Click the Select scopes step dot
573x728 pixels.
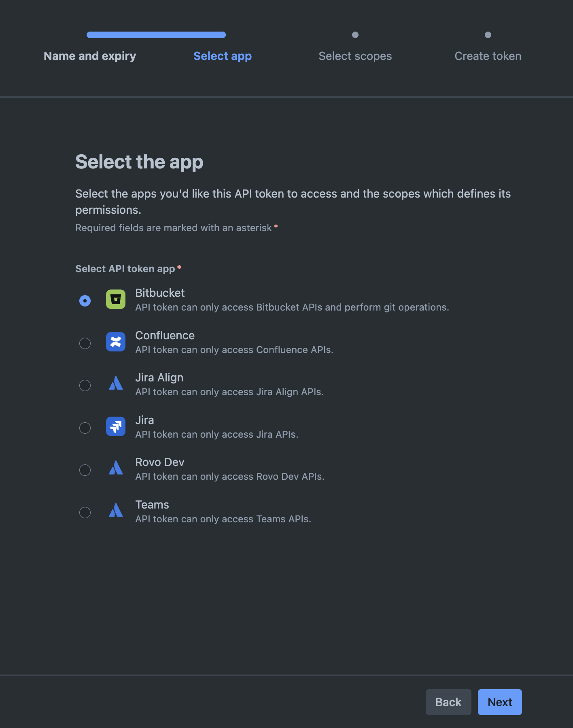click(355, 35)
